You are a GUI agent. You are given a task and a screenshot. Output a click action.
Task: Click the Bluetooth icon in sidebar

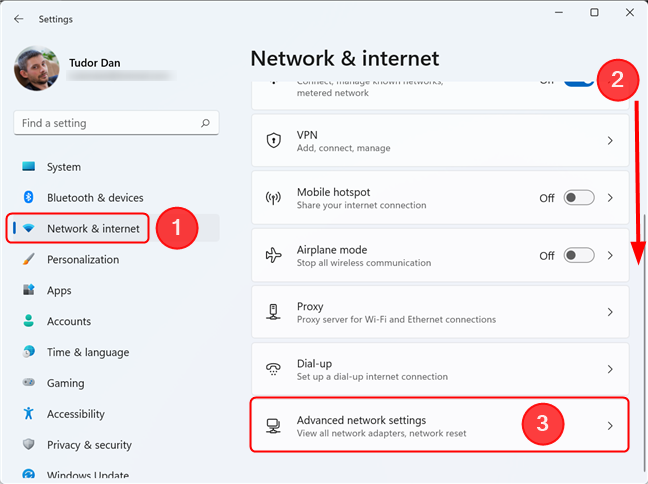pyautogui.click(x=29, y=197)
